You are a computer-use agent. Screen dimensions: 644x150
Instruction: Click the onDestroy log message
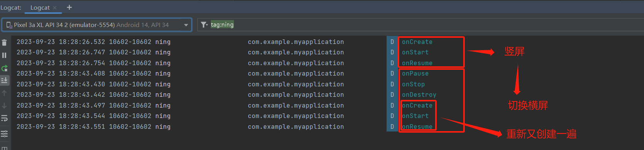[419, 94]
